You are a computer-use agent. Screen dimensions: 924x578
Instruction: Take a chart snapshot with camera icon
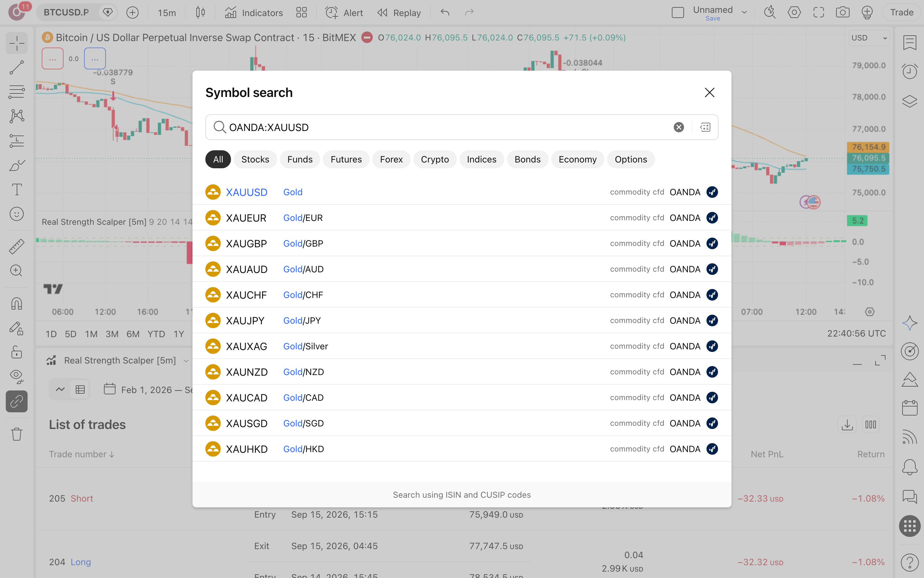point(842,13)
